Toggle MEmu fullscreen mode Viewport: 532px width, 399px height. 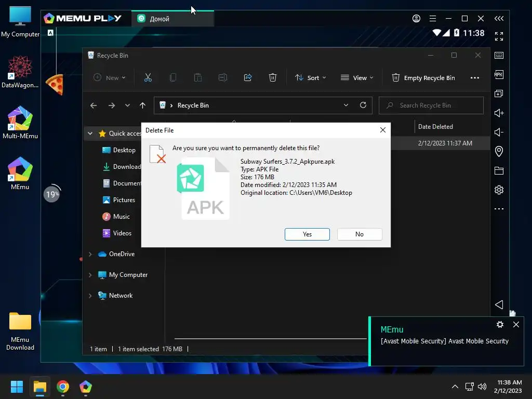coord(499,36)
